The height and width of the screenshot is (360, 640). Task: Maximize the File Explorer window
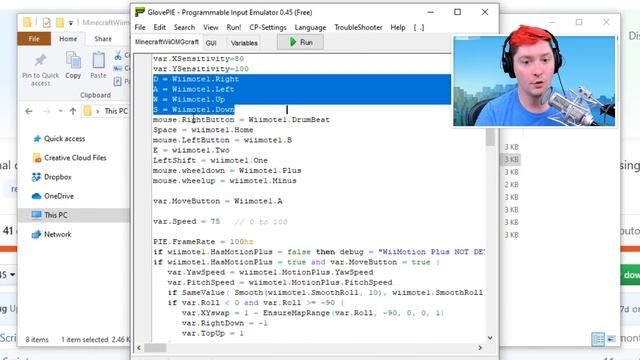click(579, 22)
